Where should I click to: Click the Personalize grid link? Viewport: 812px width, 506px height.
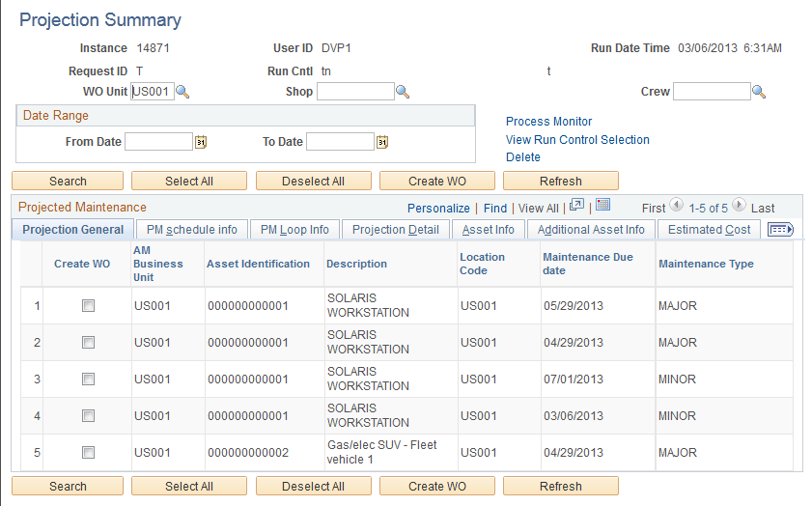point(438,209)
